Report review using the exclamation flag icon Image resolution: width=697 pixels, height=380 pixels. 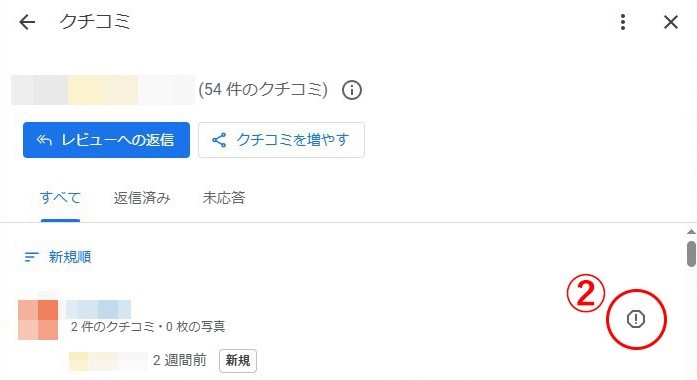[636, 319]
